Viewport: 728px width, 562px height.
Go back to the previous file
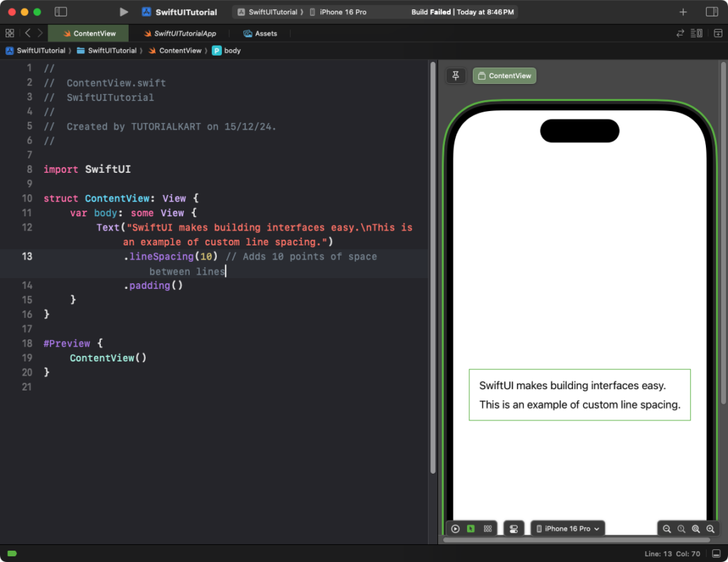click(28, 33)
